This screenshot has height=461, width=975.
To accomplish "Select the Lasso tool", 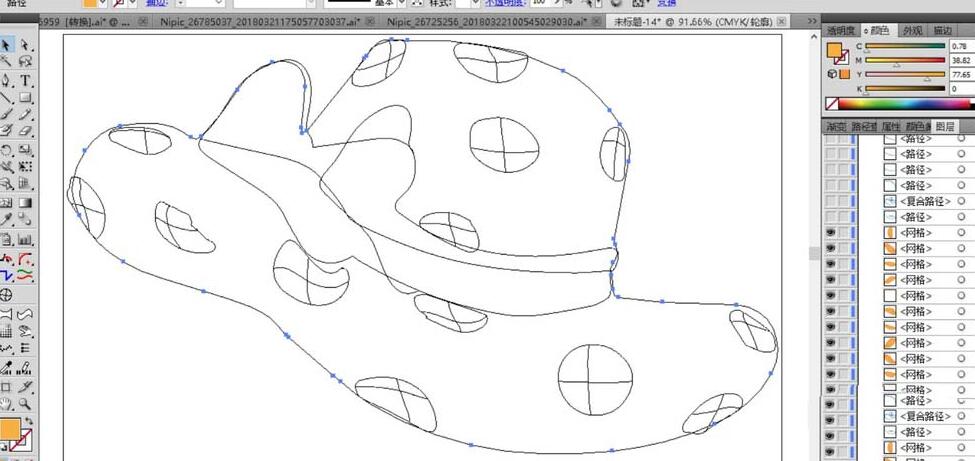I will tap(25, 62).
